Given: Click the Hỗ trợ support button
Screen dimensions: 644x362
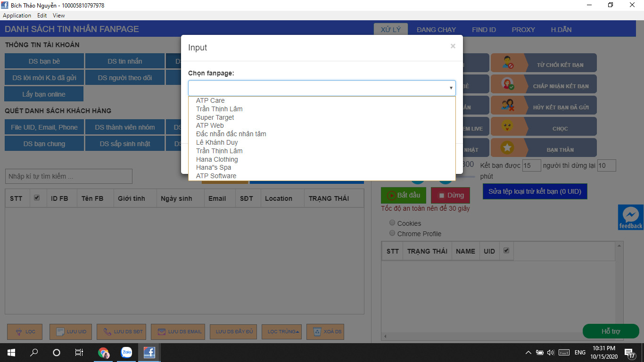Looking at the screenshot, I should coord(611,331).
